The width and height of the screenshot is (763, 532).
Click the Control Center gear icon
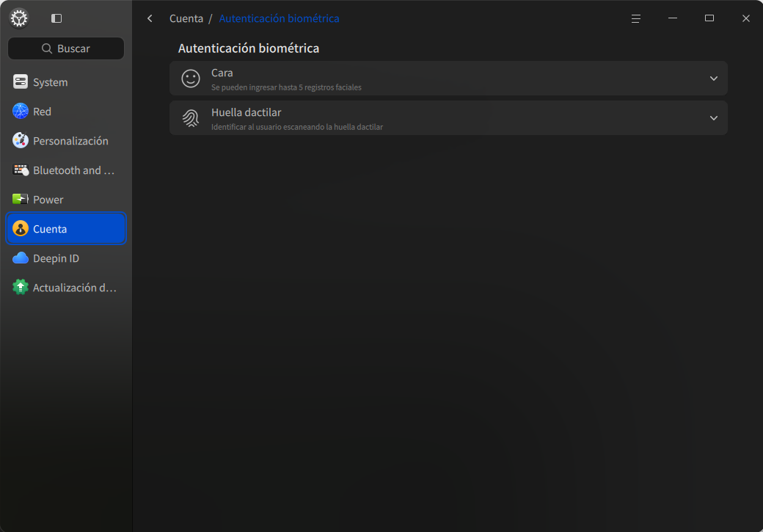point(20,18)
